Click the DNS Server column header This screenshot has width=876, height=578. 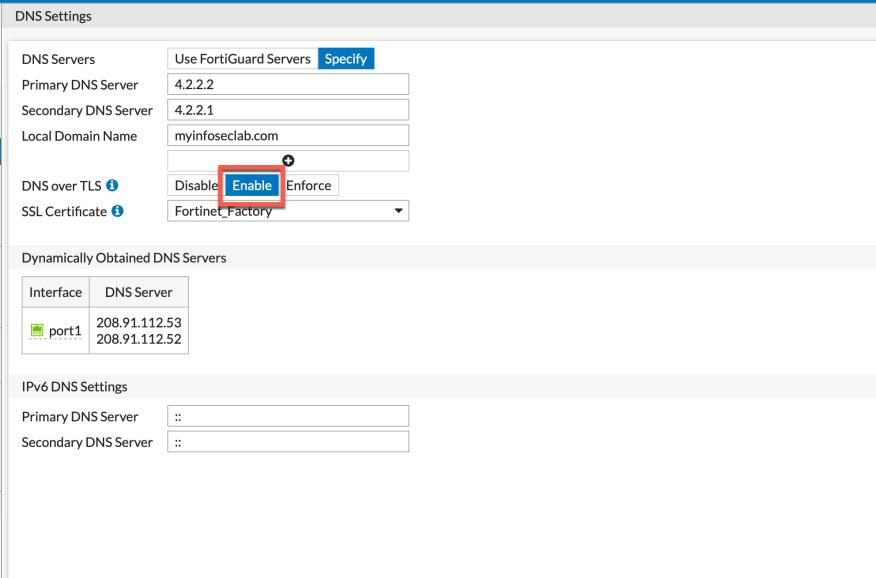point(139,292)
